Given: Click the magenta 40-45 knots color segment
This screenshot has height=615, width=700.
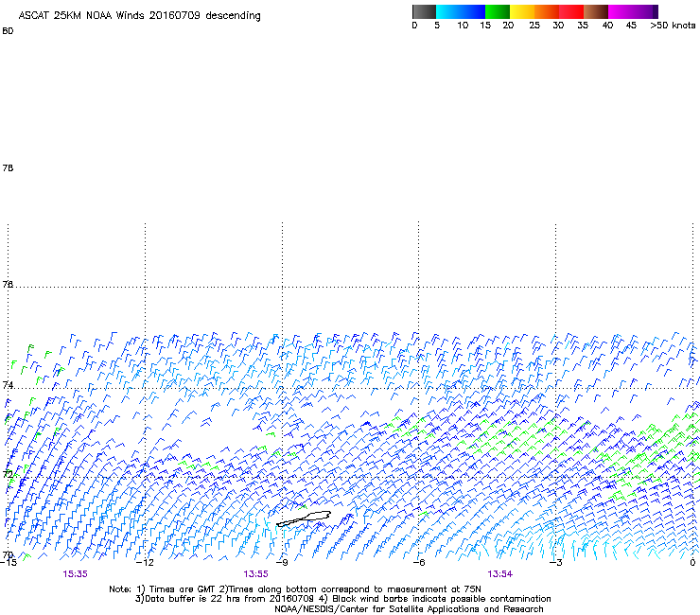Looking at the screenshot, I should (621, 11).
